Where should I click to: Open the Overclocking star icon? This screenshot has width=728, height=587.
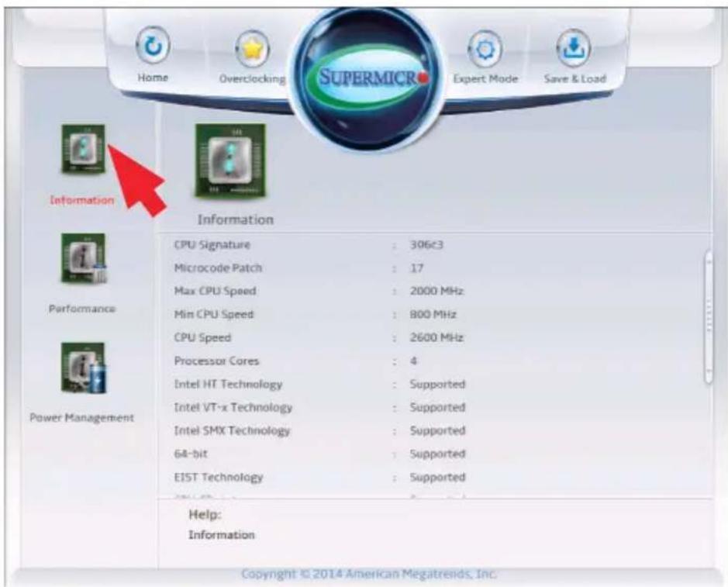coord(252,48)
